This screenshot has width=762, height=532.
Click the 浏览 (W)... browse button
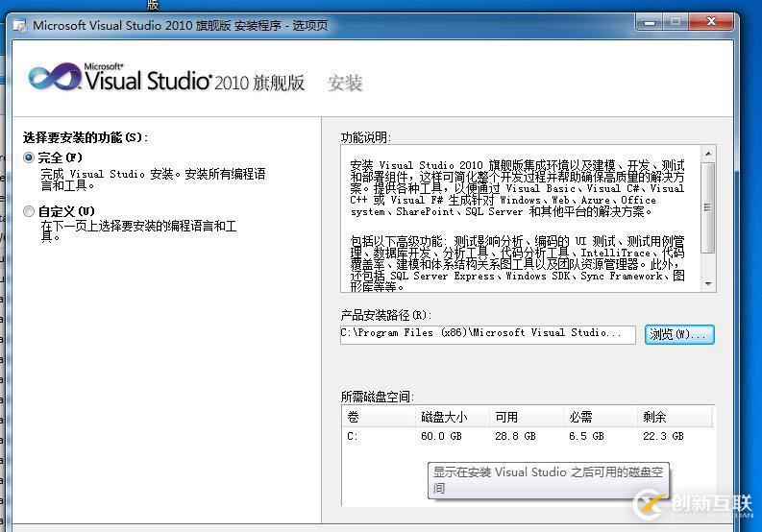click(679, 335)
